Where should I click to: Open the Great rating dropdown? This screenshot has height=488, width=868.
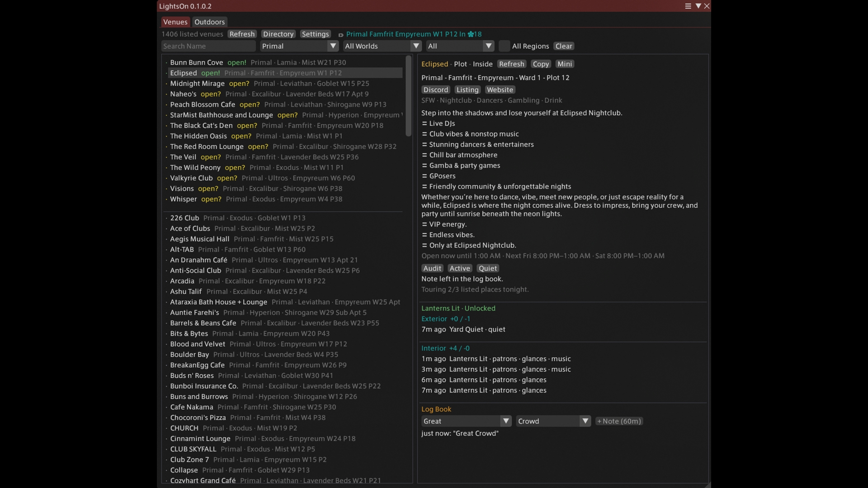[x=466, y=421]
